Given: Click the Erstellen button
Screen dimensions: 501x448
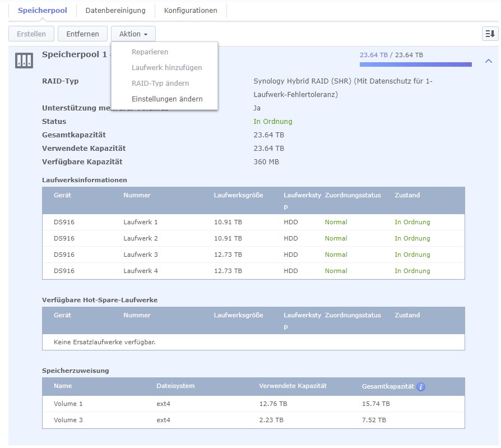Looking at the screenshot, I should point(31,34).
